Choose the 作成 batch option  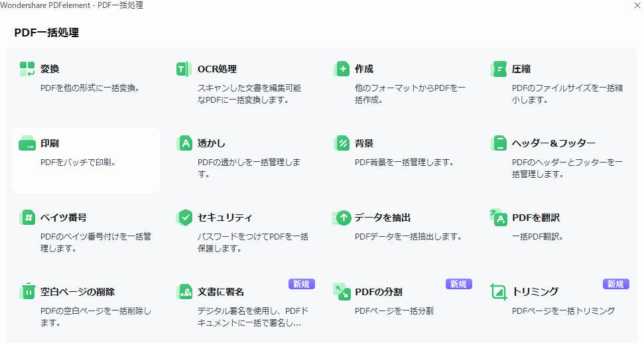pos(364,69)
